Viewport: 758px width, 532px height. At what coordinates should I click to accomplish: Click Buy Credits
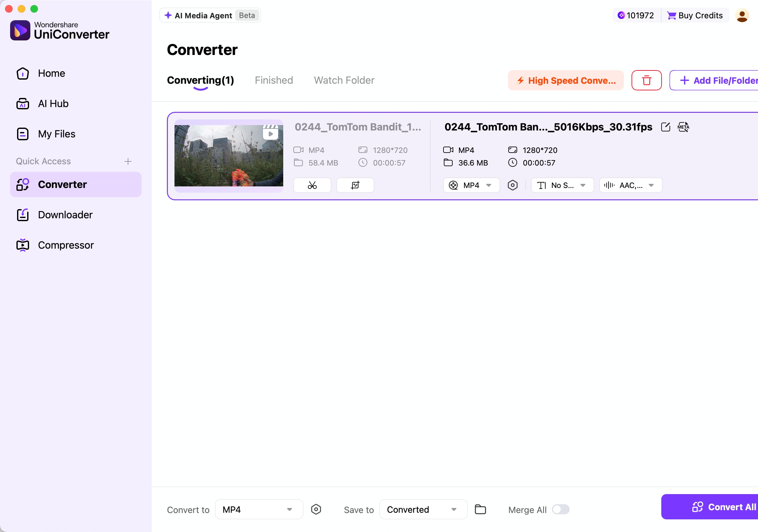click(694, 15)
